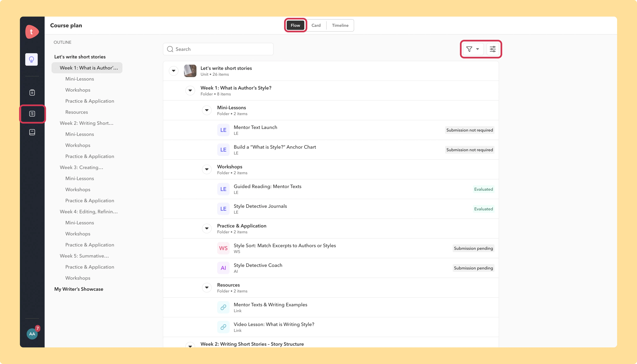
Task: Select Workshops under Week 3 in outline
Action: point(78,189)
